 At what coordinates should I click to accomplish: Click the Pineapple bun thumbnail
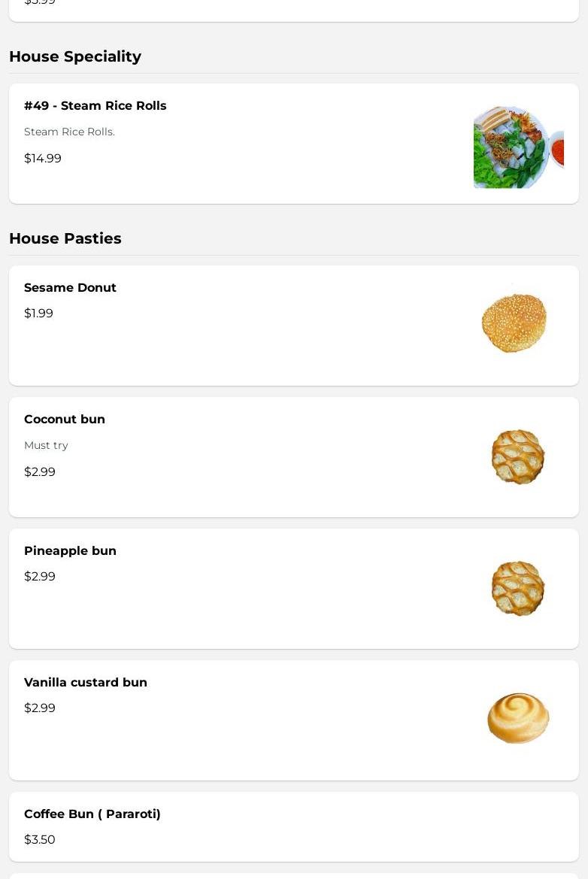click(x=517, y=588)
